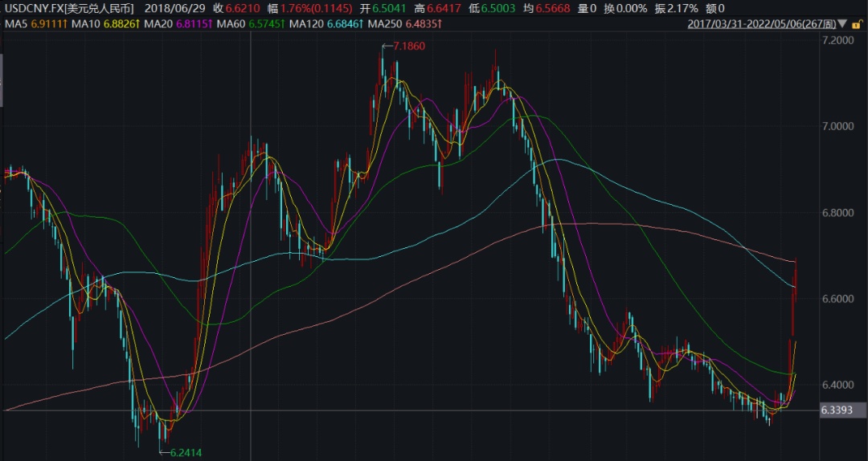Click the 7.0000 price axis label
This screenshot has width=868, height=461.
(x=837, y=127)
